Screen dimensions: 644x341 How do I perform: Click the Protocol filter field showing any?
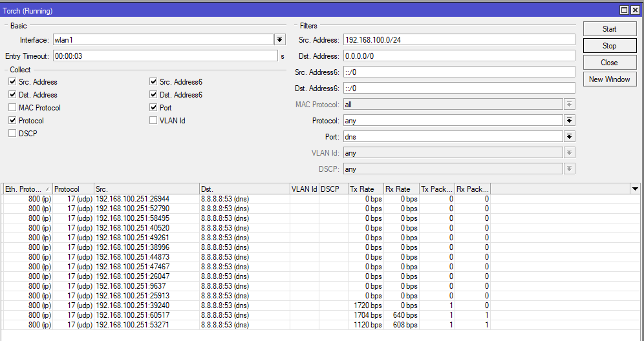453,121
